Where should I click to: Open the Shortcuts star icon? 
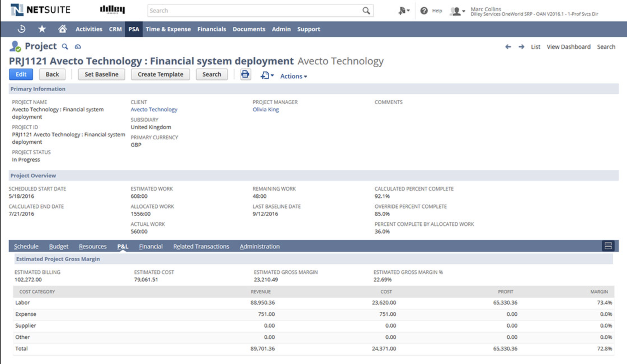[x=42, y=29]
